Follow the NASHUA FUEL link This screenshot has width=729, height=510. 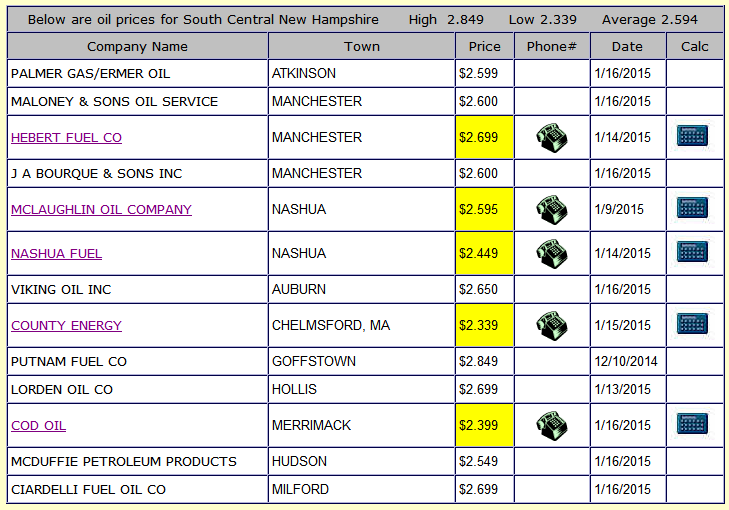coord(56,254)
